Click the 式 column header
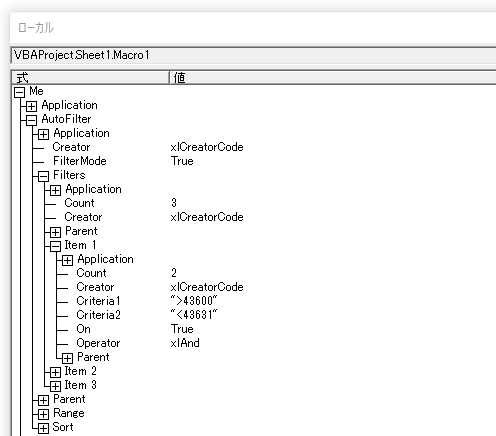Image resolution: width=496 pixels, height=436 pixels. click(x=90, y=77)
